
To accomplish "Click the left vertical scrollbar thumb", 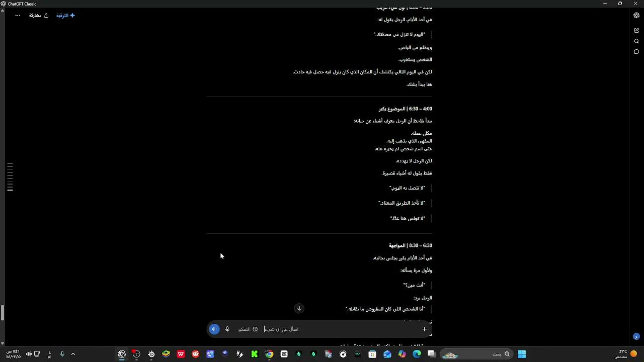I will [x=2, y=312].
